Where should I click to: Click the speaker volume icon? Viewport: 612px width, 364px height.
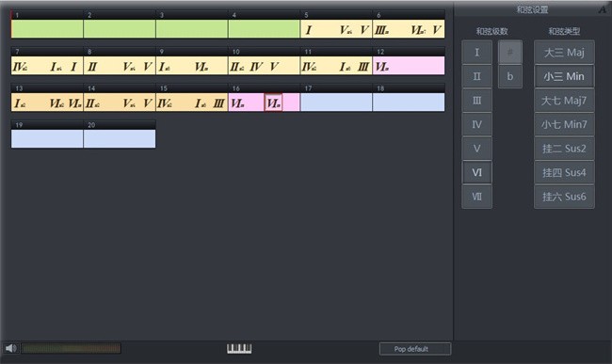(x=11, y=348)
